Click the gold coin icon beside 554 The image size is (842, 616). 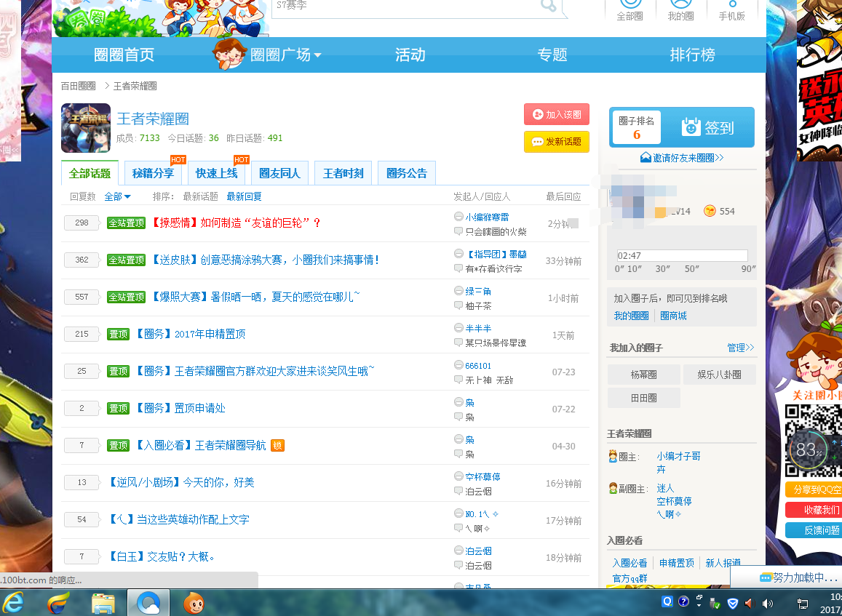tap(710, 211)
